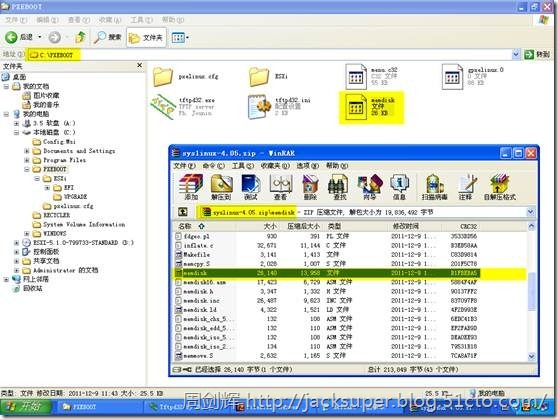Click the WinRAR 信息 (Info) icon
This screenshot has height=419, width=558.
coord(399,187)
